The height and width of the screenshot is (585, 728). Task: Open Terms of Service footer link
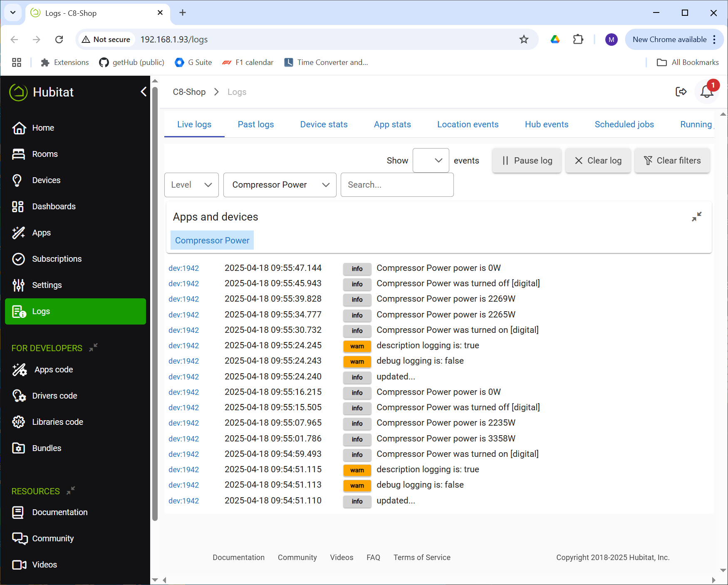point(422,558)
